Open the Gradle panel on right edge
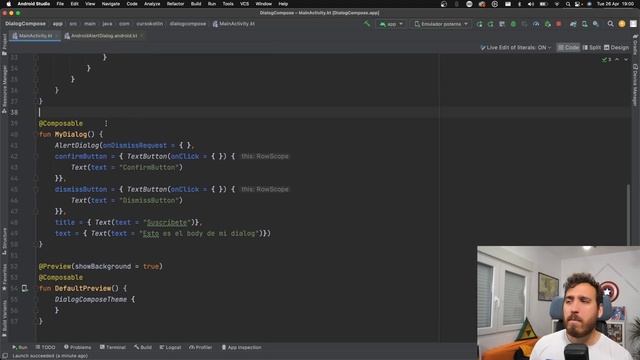This screenshot has height=360, width=640. 635,45
